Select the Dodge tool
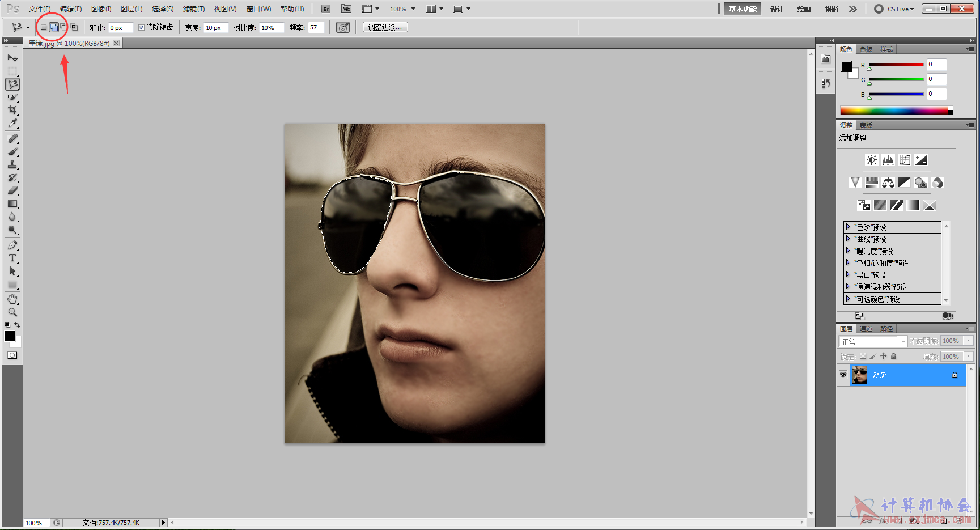Screen dimensions: 980x530 point(12,230)
